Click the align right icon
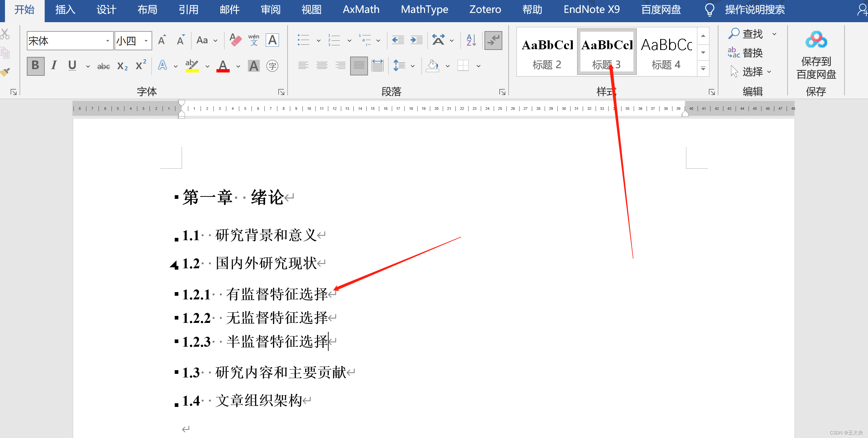868x438 pixels. 340,66
